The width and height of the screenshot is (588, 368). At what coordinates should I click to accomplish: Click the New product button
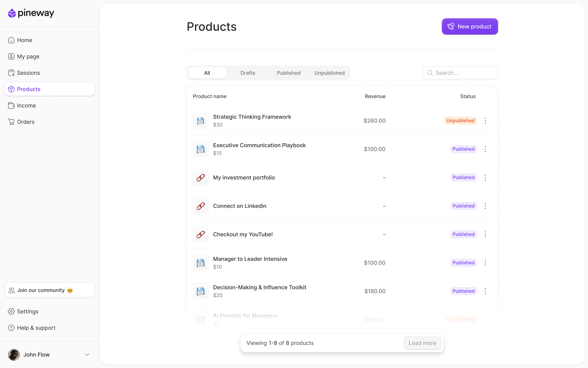click(x=470, y=26)
